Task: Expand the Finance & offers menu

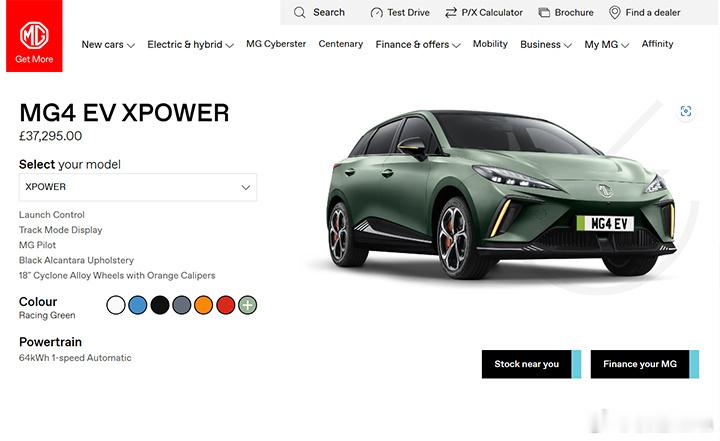Action: (x=418, y=45)
